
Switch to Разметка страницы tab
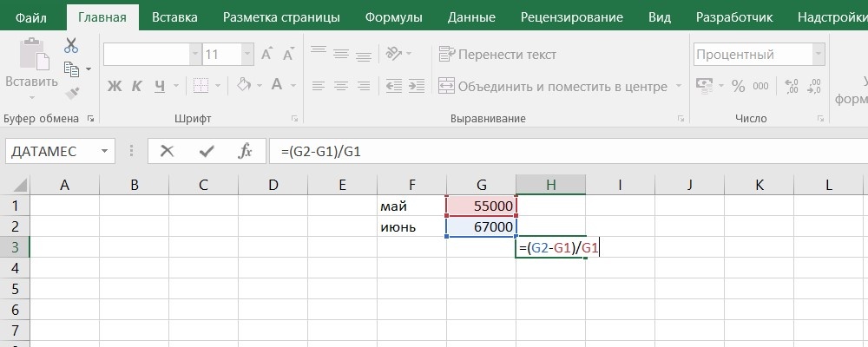[281, 17]
